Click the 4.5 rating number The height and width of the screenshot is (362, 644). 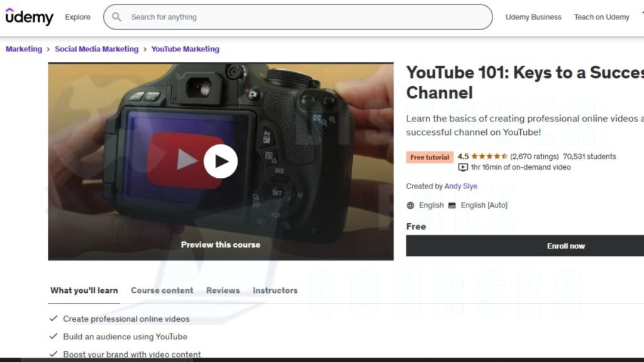pyautogui.click(x=464, y=156)
